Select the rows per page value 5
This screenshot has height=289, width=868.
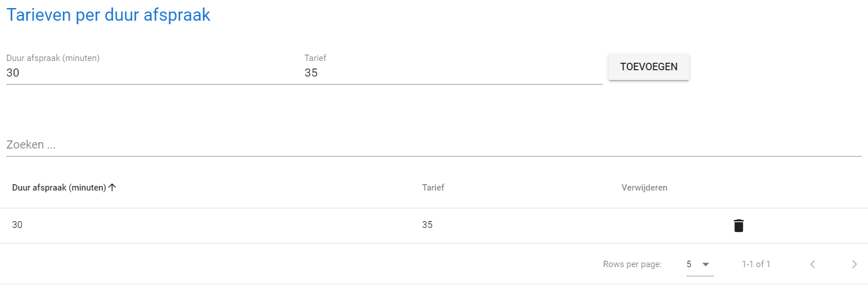pos(689,264)
